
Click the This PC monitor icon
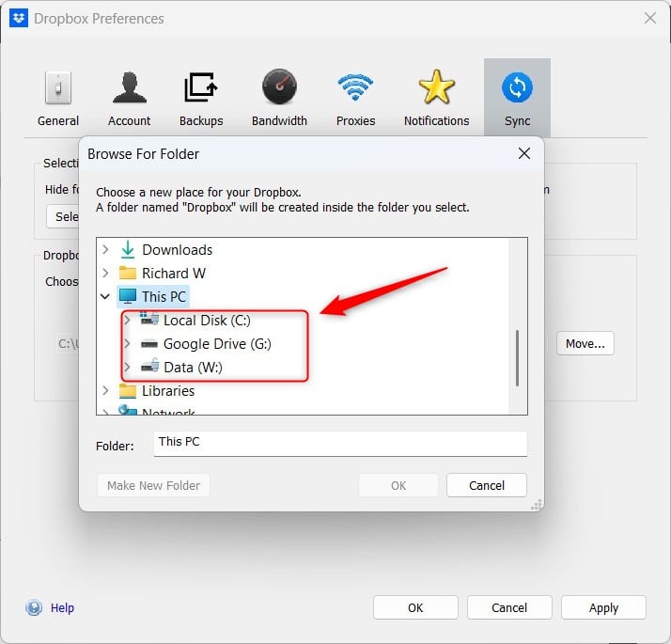128,296
